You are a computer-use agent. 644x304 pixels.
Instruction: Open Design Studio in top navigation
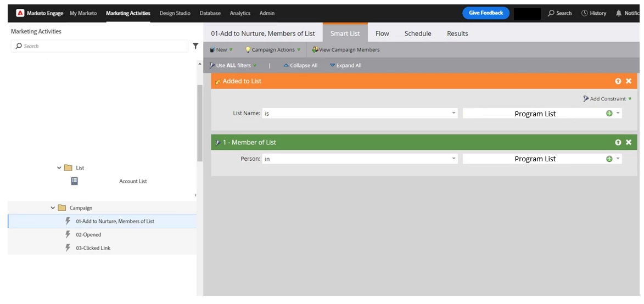coord(175,13)
